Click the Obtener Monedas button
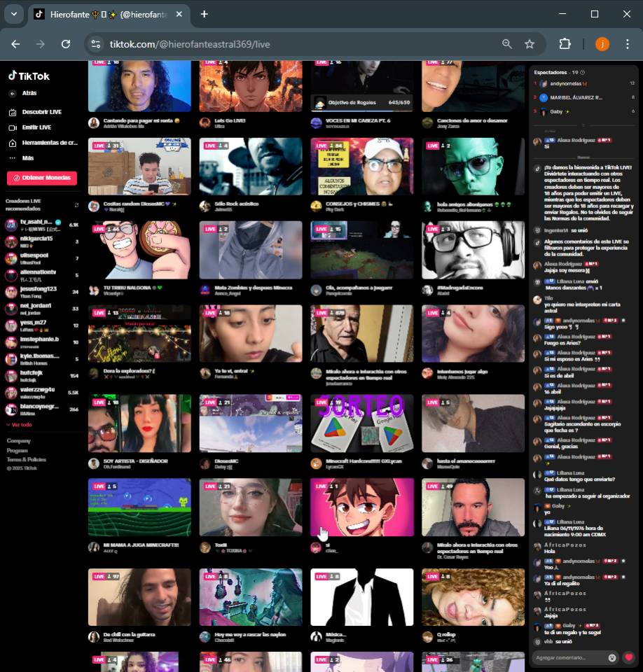The image size is (643, 672). (42, 178)
